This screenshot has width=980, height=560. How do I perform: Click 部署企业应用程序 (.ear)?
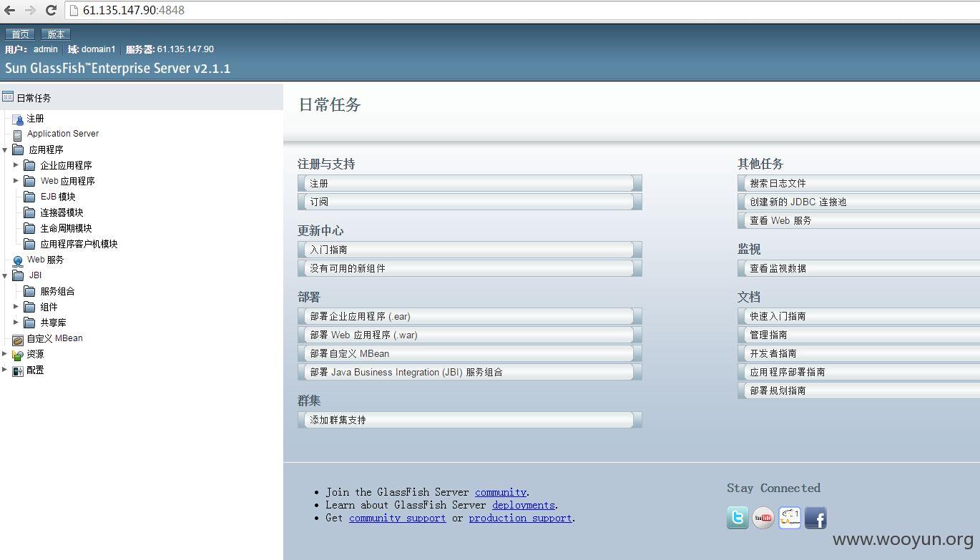(470, 316)
